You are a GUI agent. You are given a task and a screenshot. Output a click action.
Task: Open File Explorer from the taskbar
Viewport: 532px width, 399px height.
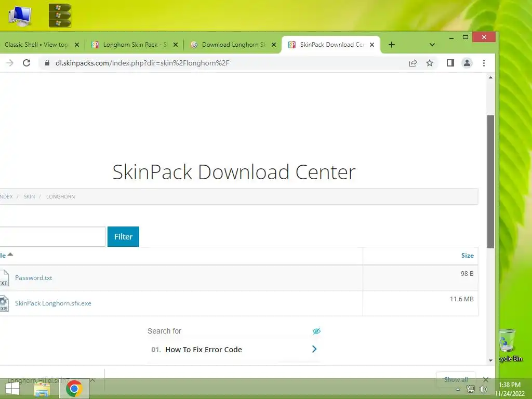(42, 389)
